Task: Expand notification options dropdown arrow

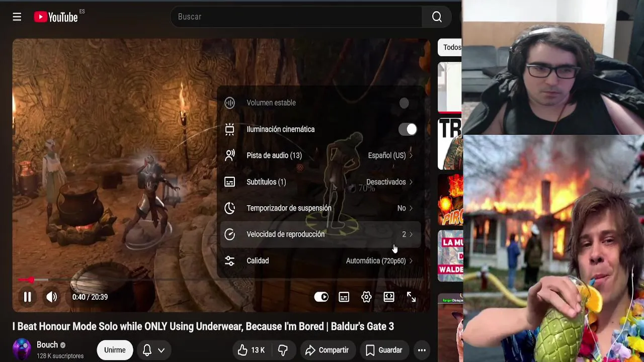Action: [162, 350]
